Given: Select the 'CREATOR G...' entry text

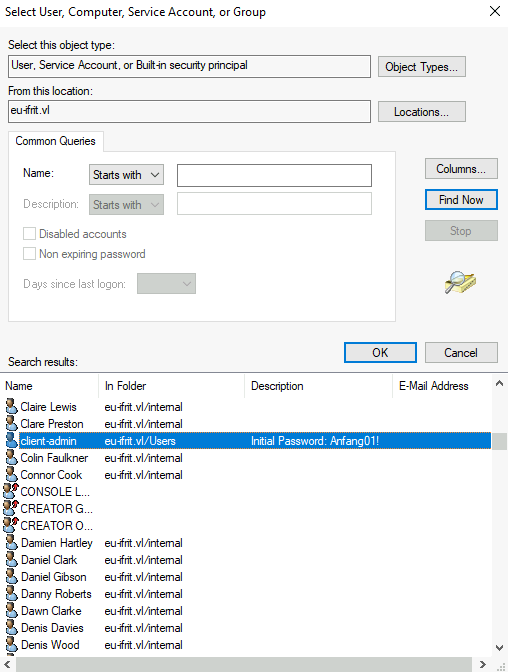Looking at the screenshot, I should pyautogui.click(x=56, y=509).
